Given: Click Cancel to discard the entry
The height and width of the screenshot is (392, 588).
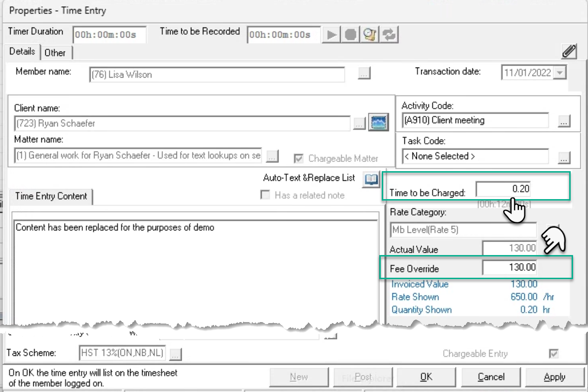Looking at the screenshot, I should 491,377.
